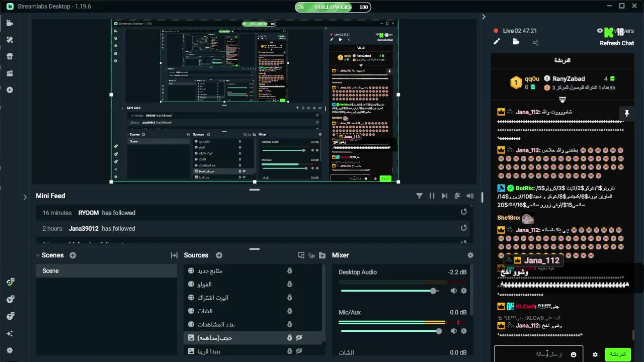Click the sparkle icon above sidebar settings gear
The width and height of the screenshot is (644, 362).
[x=10, y=333]
